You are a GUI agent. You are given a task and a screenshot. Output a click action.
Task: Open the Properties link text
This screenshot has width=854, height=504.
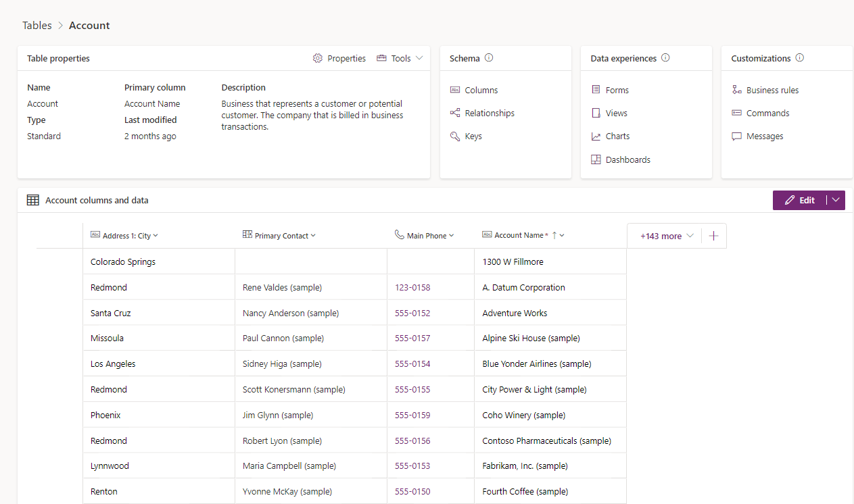tap(347, 59)
